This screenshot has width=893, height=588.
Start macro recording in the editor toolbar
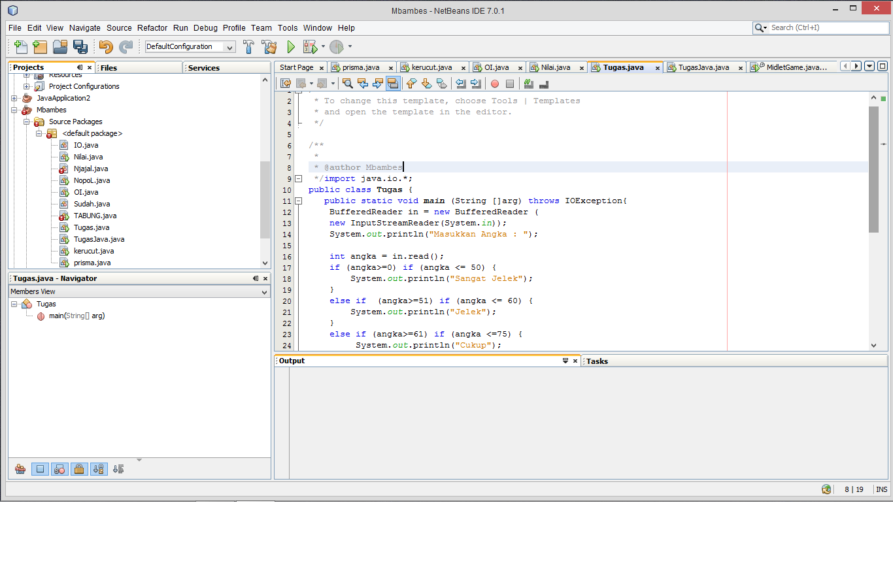(496, 83)
